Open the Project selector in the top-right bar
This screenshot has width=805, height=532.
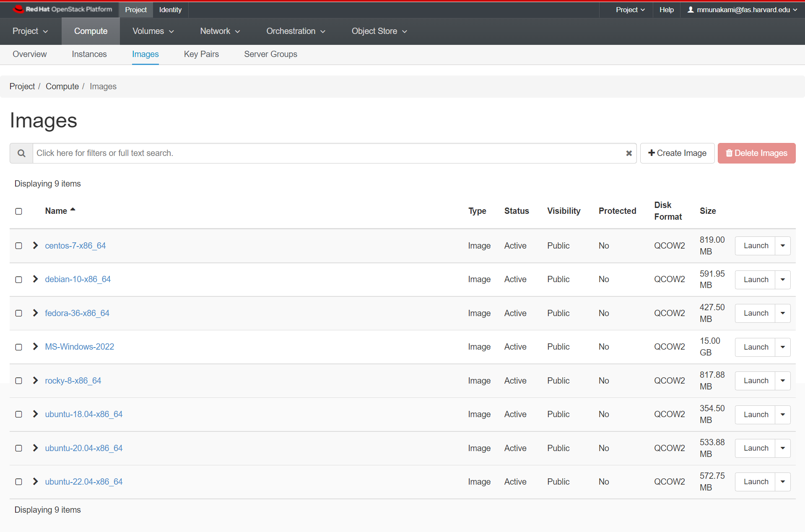630,10
